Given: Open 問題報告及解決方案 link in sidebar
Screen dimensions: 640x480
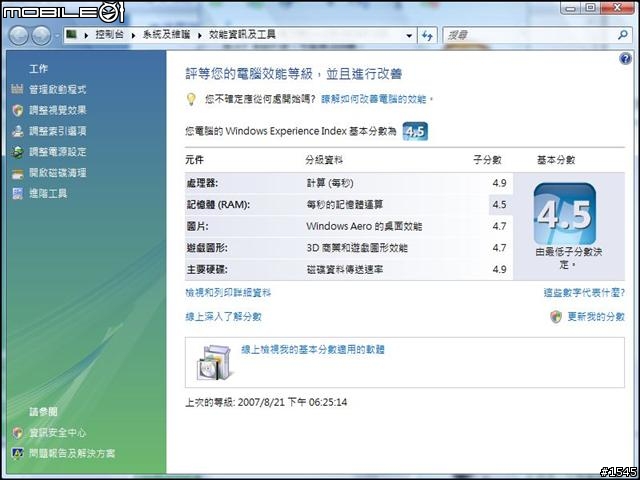Looking at the screenshot, I should point(72,453).
